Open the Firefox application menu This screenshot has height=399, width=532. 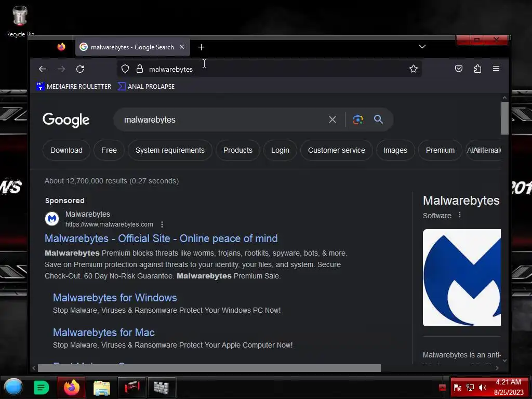496,69
